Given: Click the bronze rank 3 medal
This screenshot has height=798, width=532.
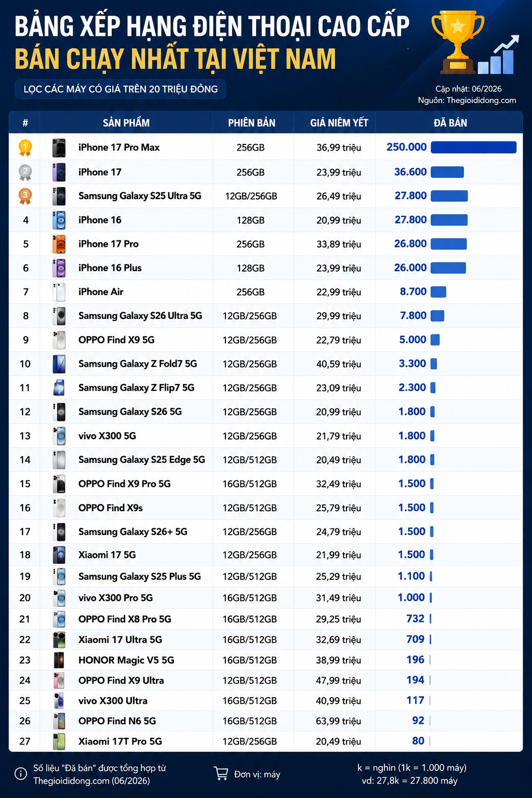Looking at the screenshot, I should pyautogui.click(x=25, y=196).
